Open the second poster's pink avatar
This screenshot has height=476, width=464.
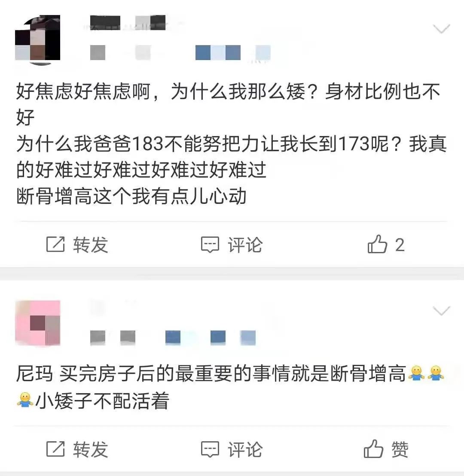pyautogui.click(x=38, y=323)
